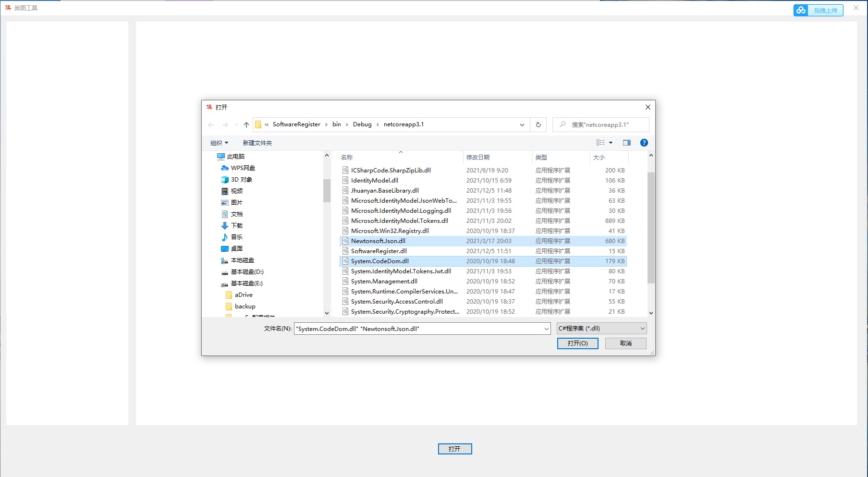Viewport: 868px width, 477px height.
Task: Select 基本磁盘(D:) drive
Action: (242, 272)
